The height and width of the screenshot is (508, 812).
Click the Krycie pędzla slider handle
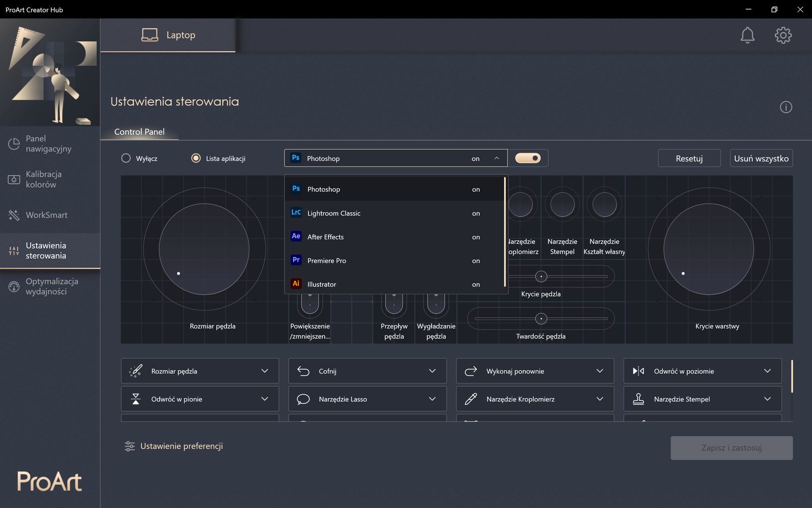click(x=541, y=276)
